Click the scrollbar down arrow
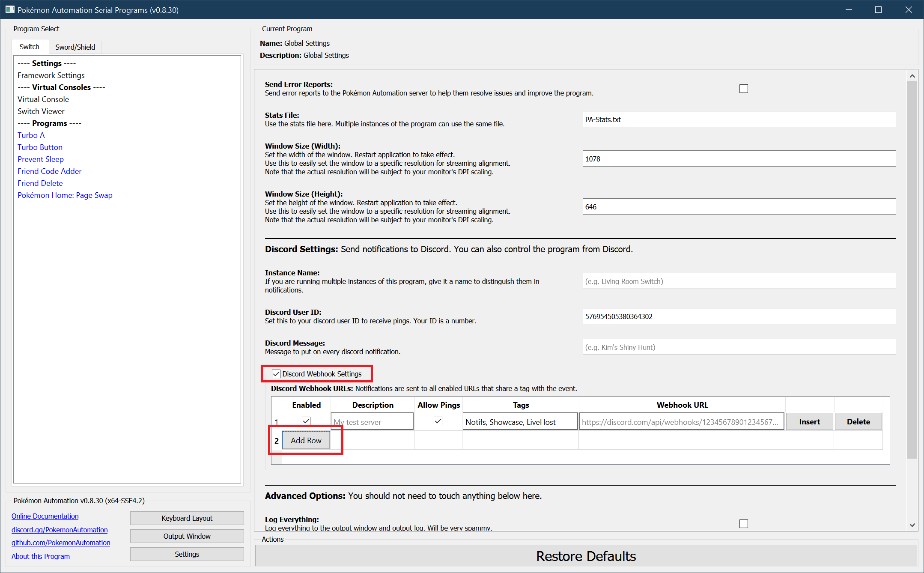Image resolution: width=924 pixels, height=573 pixels. [x=912, y=525]
